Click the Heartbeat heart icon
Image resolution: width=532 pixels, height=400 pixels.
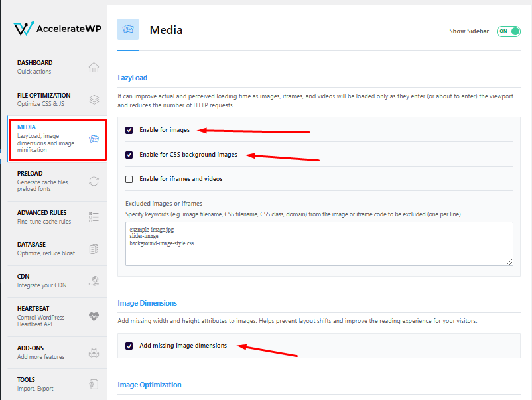pos(94,316)
